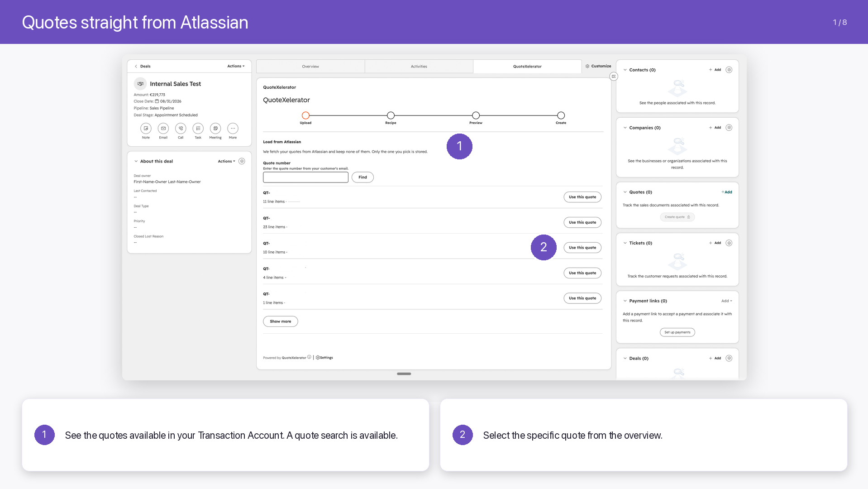Open the Actions dropdown beside Deals
The width and height of the screenshot is (868, 489).
(236, 66)
